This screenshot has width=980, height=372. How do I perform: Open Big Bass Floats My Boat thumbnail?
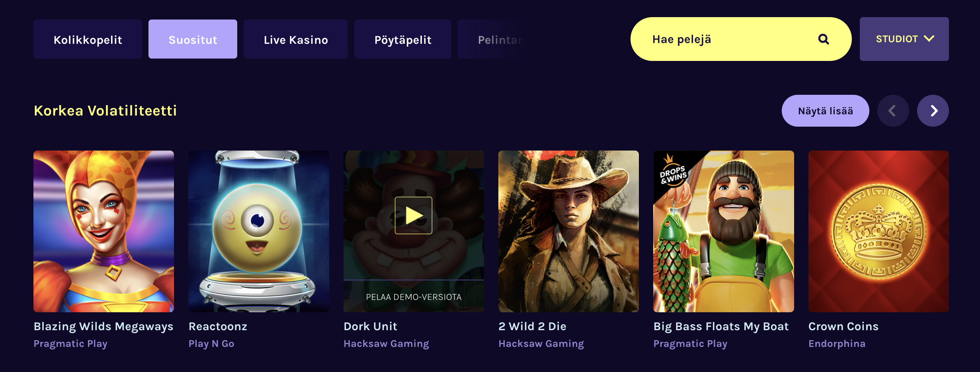point(723,231)
